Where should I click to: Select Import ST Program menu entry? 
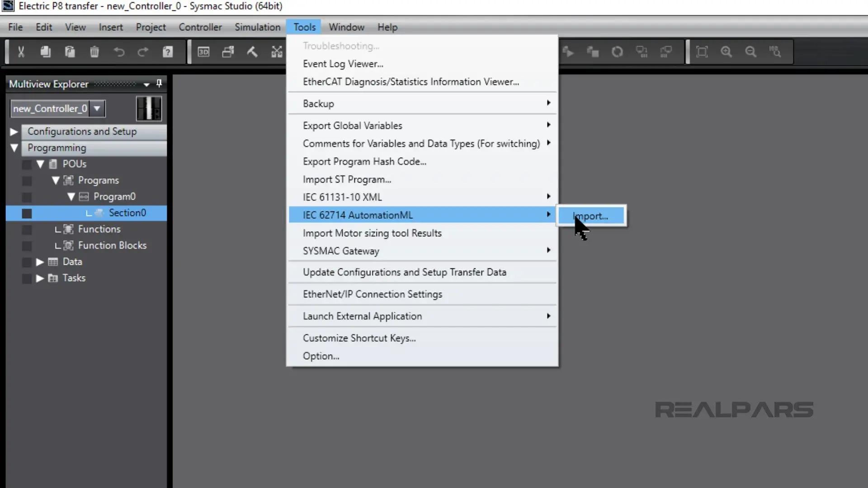422,179
